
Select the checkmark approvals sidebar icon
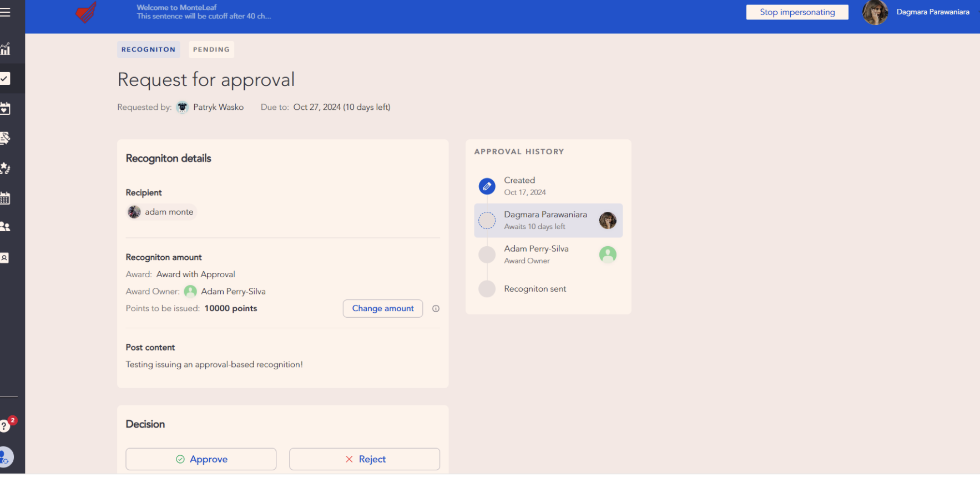pyautogui.click(x=6, y=79)
